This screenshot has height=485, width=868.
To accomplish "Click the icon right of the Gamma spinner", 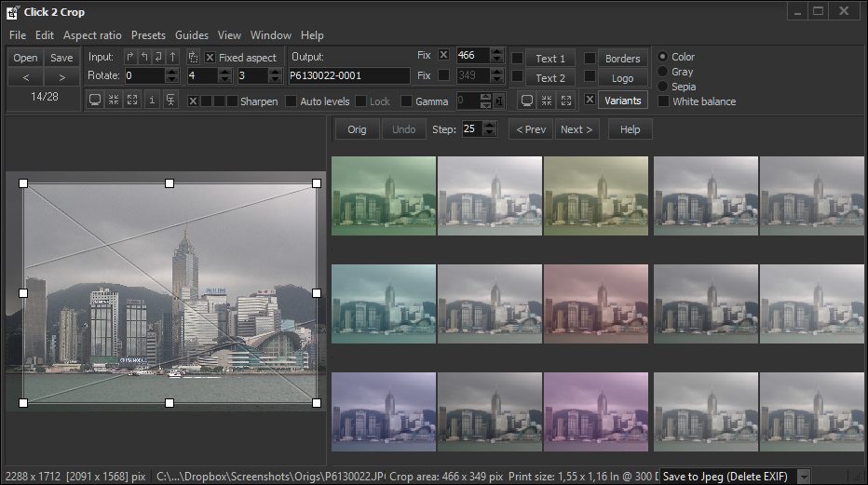I will pos(499,101).
